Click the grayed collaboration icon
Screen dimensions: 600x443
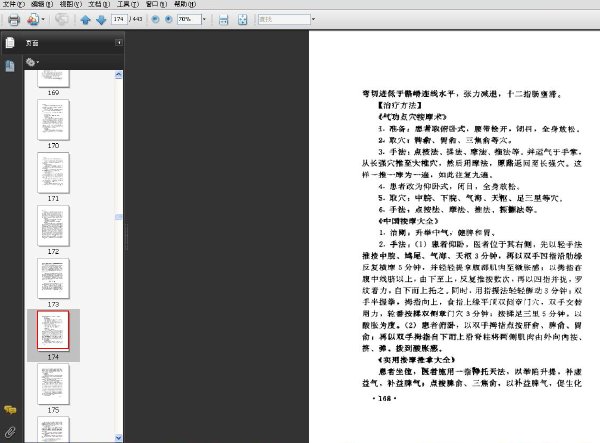tap(61, 19)
